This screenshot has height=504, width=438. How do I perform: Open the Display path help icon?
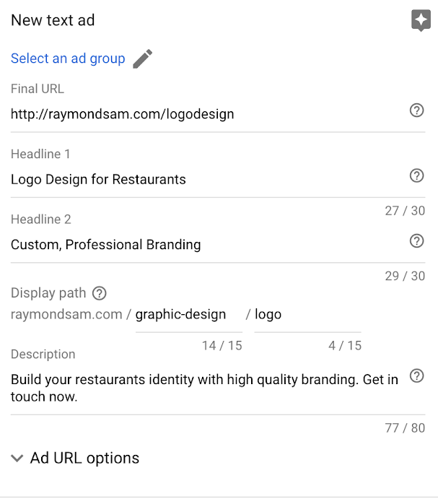pos(100,293)
